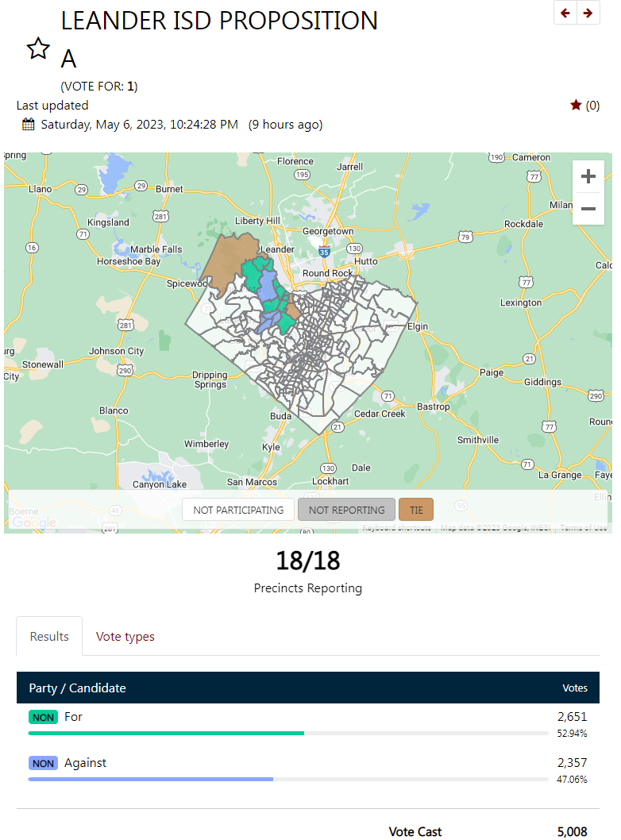Click the 47.06% percentage
621x840 pixels.
(x=573, y=780)
